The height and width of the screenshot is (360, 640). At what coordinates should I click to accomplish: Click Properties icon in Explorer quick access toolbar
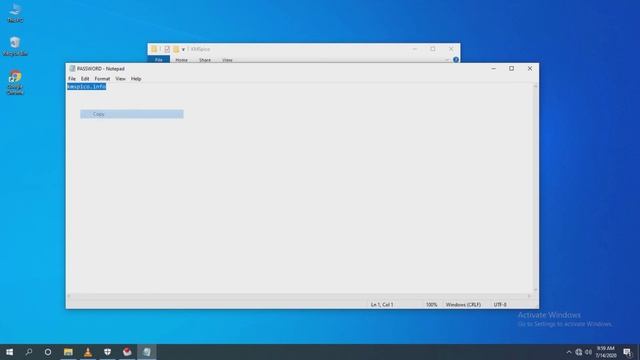(167, 49)
